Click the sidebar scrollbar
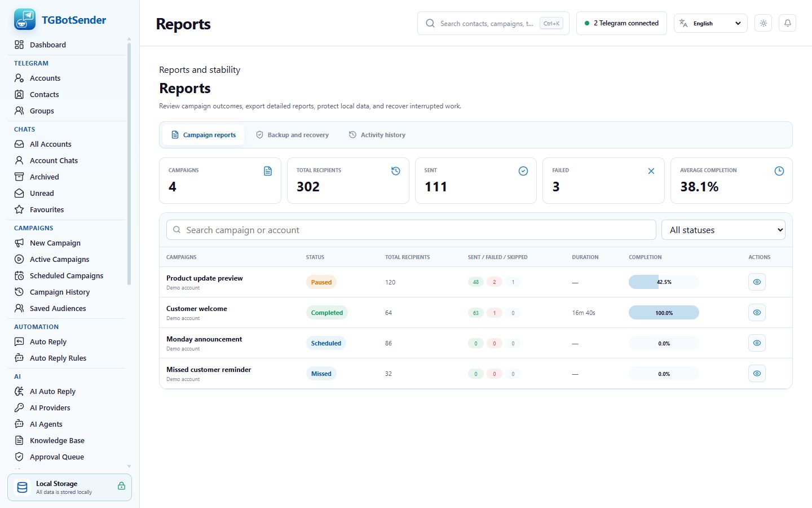The width and height of the screenshot is (812, 508). tap(129, 164)
